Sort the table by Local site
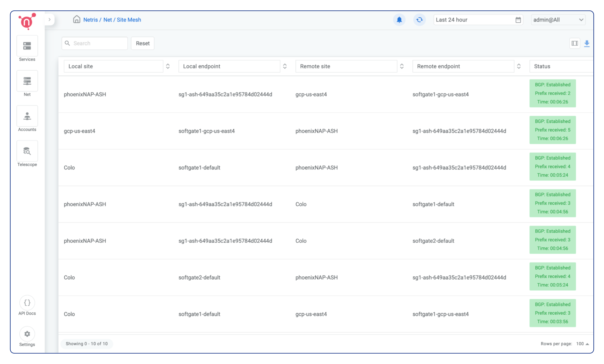The height and width of the screenshot is (364, 604). coord(168,66)
